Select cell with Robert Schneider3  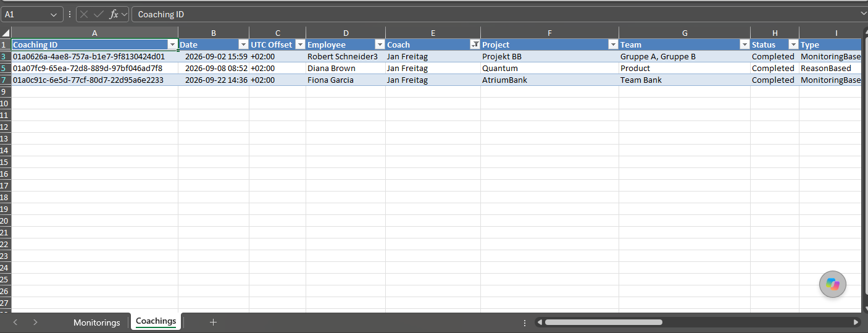346,56
